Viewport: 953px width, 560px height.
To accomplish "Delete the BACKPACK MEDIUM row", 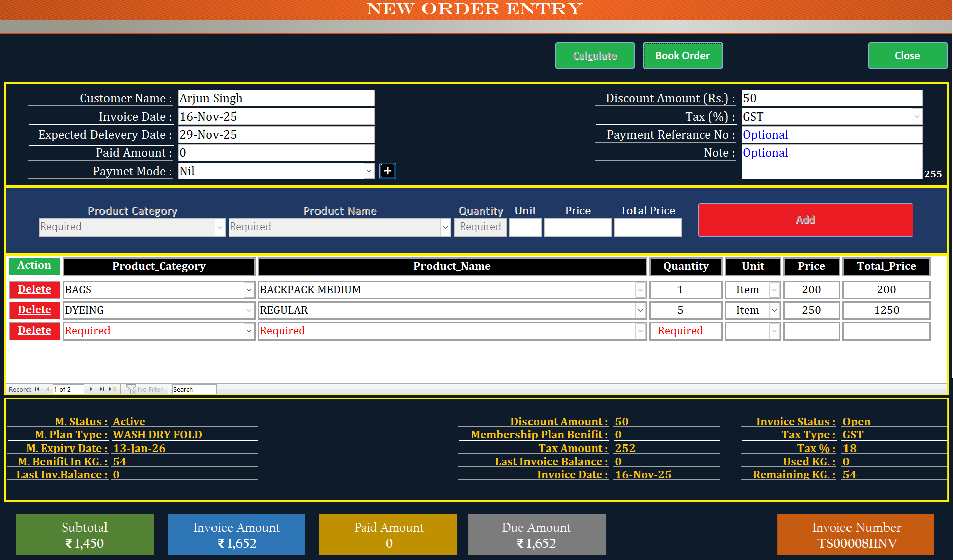I will click(x=34, y=289).
